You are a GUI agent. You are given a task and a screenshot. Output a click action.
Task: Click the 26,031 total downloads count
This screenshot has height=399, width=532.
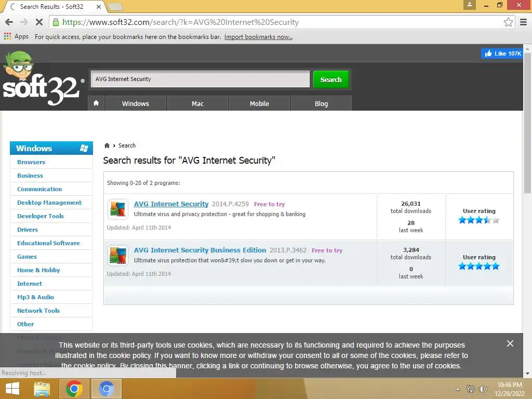411,204
